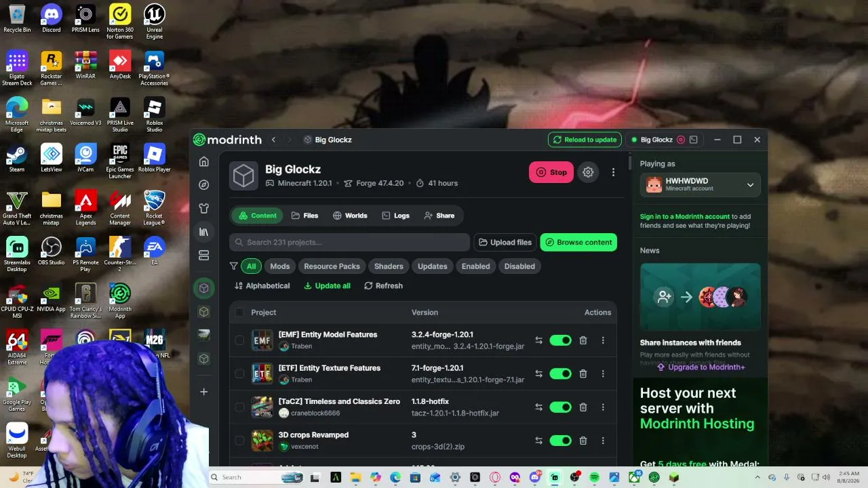Check the [TaCZ] Timeless and Classics Zero row
Image resolution: width=868 pixels, height=488 pixels.
point(239,407)
